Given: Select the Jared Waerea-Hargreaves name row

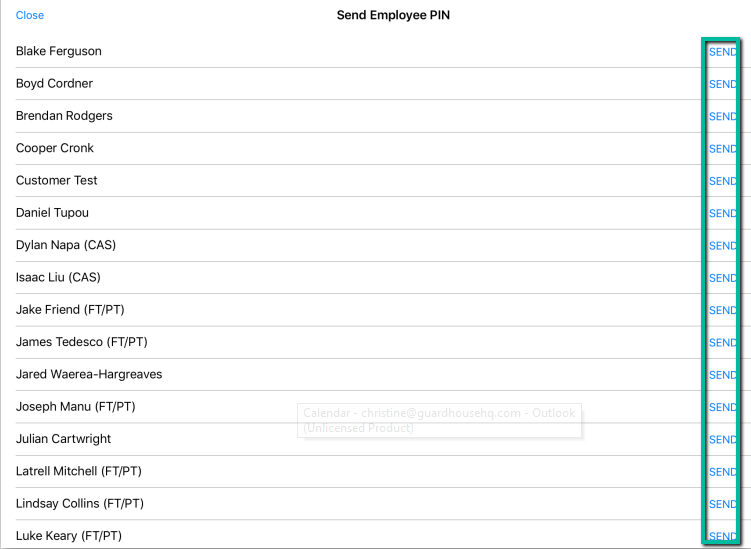Looking at the screenshot, I should click(x=358, y=374).
